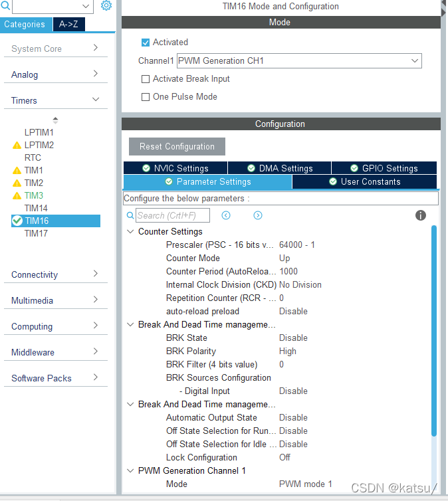Select TIM1 in the timers list
The width and height of the screenshot is (448, 501).
click(33, 170)
